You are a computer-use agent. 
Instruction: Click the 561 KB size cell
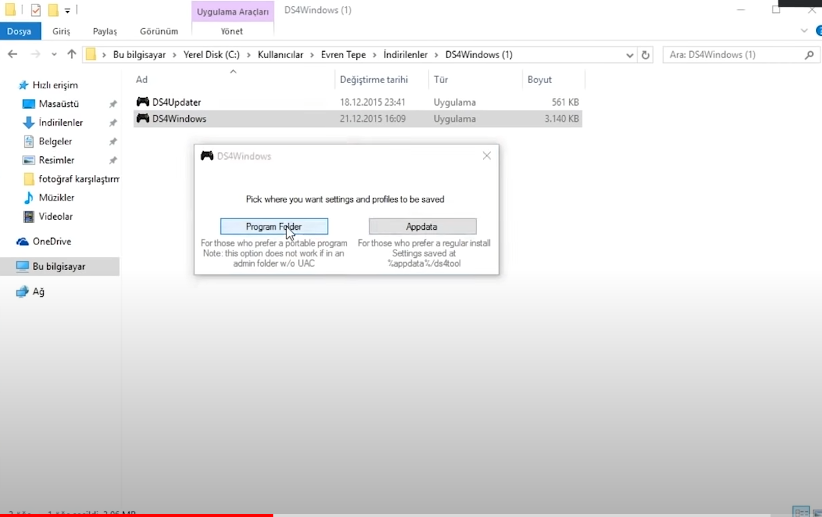point(565,102)
